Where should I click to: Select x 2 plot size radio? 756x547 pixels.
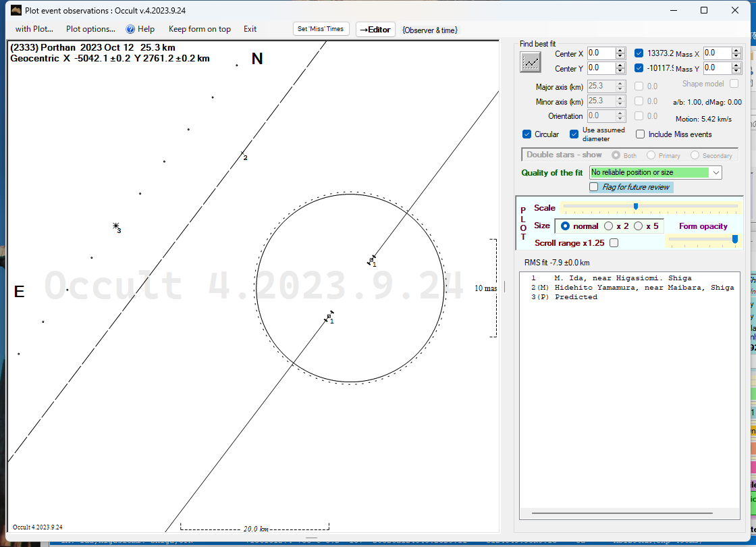608,226
